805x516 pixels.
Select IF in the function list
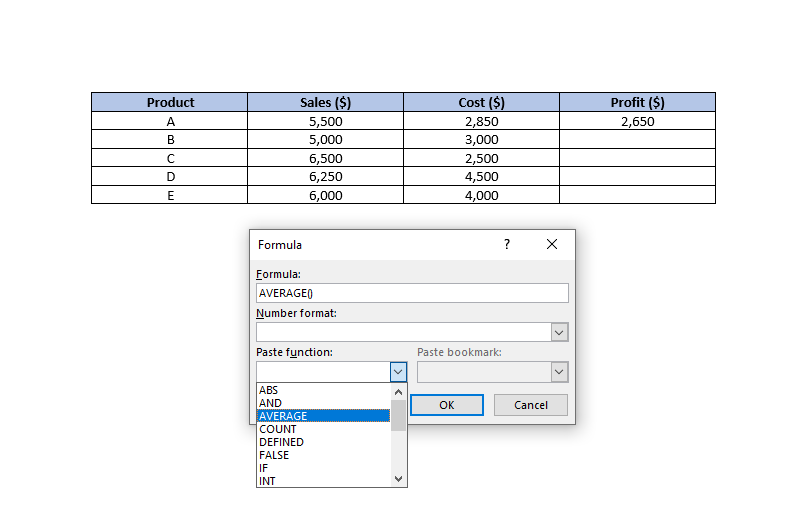point(323,468)
